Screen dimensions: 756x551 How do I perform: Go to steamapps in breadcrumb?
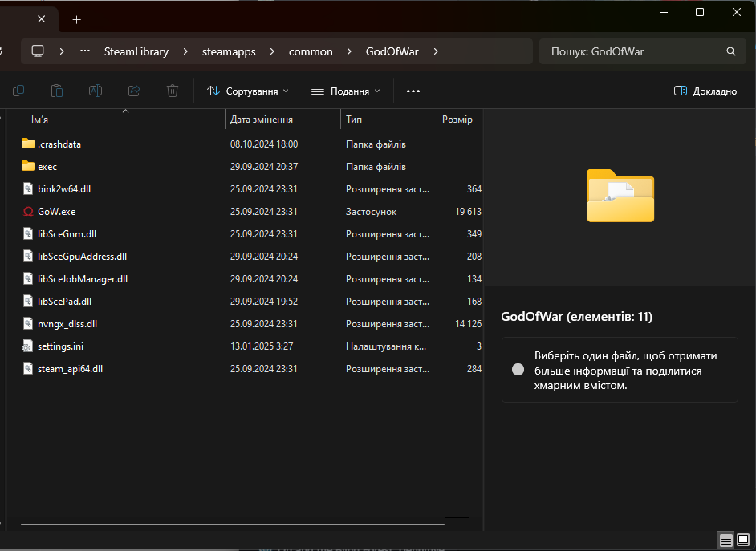[229, 51]
